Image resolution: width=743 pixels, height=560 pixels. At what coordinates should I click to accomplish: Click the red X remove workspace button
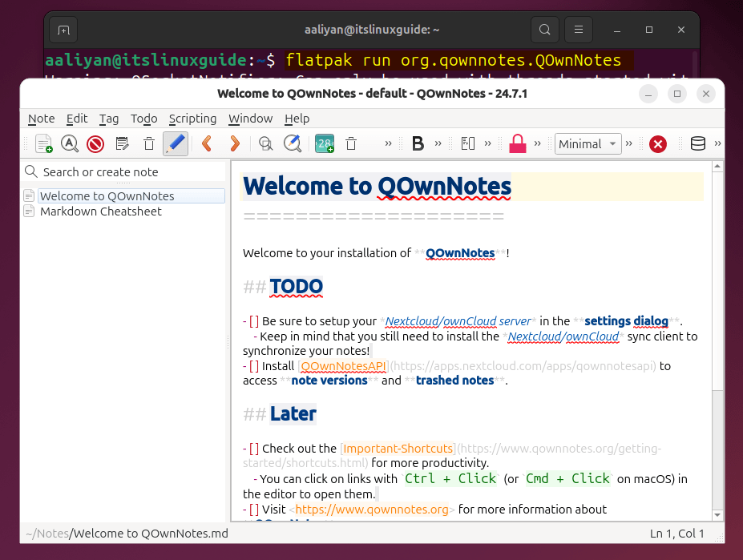pos(656,143)
